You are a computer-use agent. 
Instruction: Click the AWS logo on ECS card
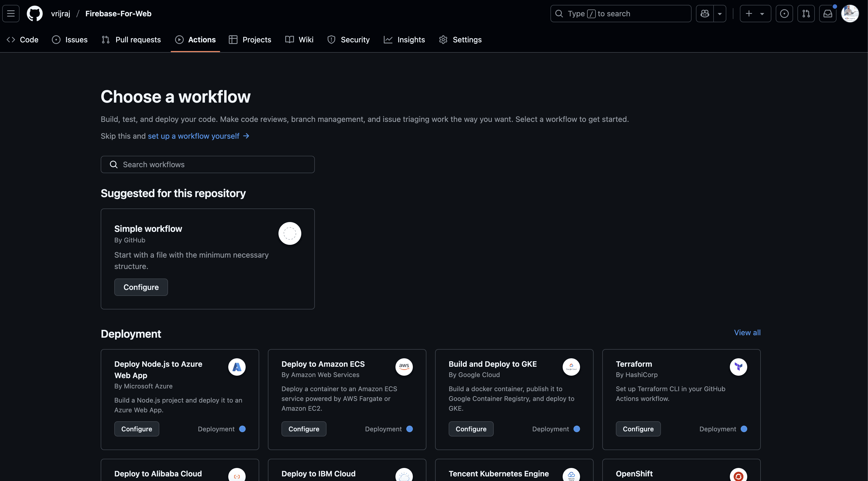point(404,367)
